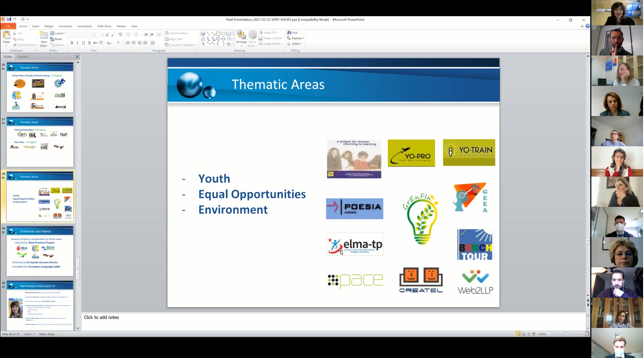Viewport: 644px width, 358px height.
Task: Close the slides pane
Action: [x=77, y=57]
